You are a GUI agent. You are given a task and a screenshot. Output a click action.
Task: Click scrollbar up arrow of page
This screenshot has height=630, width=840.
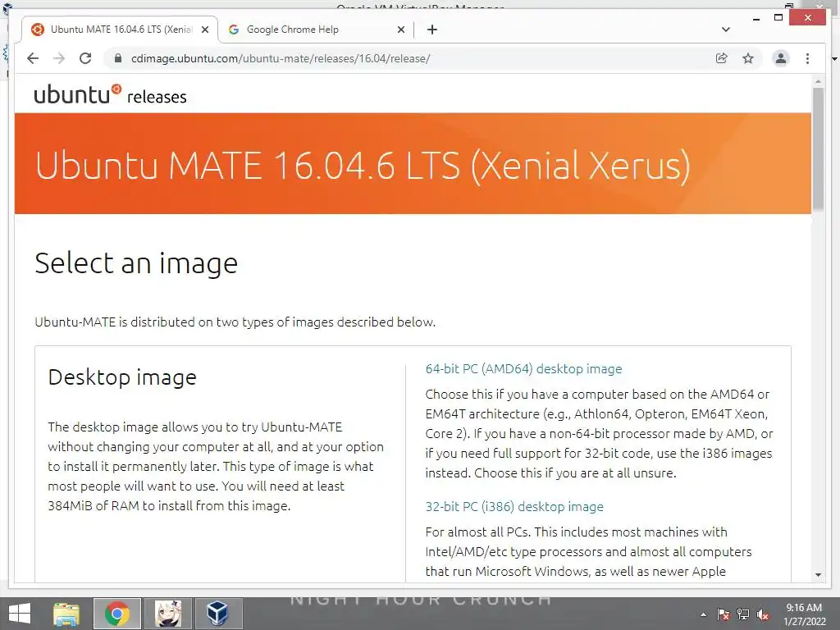(818, 81)
